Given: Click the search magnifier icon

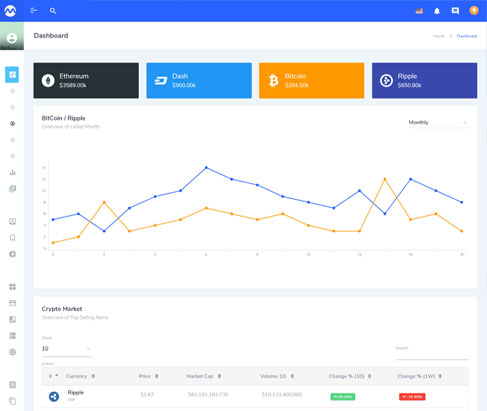Looking at the screenshot, I should click(x=53, y=11).
